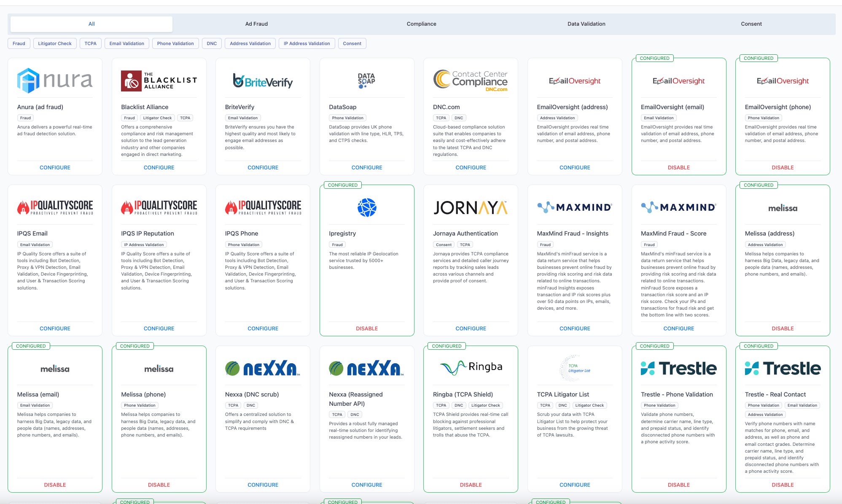Configure the BriteVerify integration

point(263,168)
